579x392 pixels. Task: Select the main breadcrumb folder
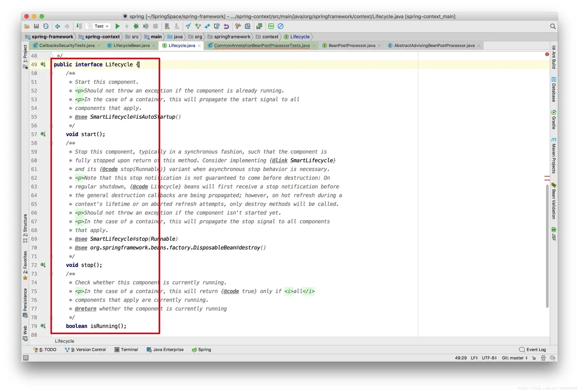click(153, 37)
